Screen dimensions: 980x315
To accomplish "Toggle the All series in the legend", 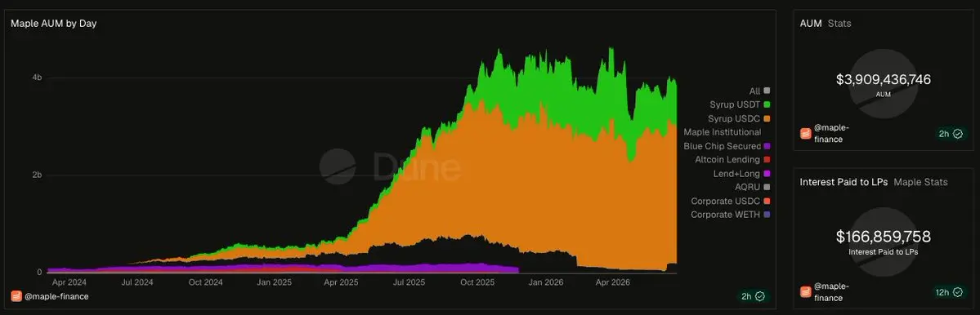I will click(x=759, y=91).
